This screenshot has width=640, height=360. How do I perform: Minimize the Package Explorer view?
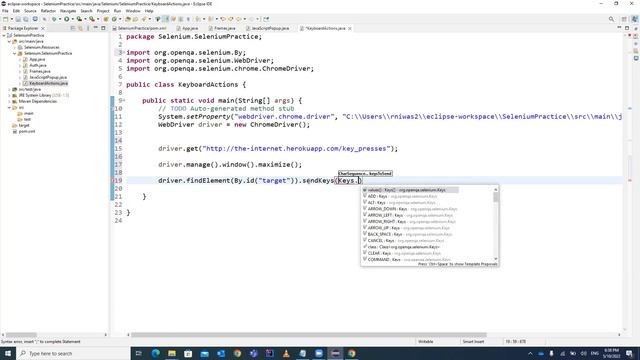(96, 28)
